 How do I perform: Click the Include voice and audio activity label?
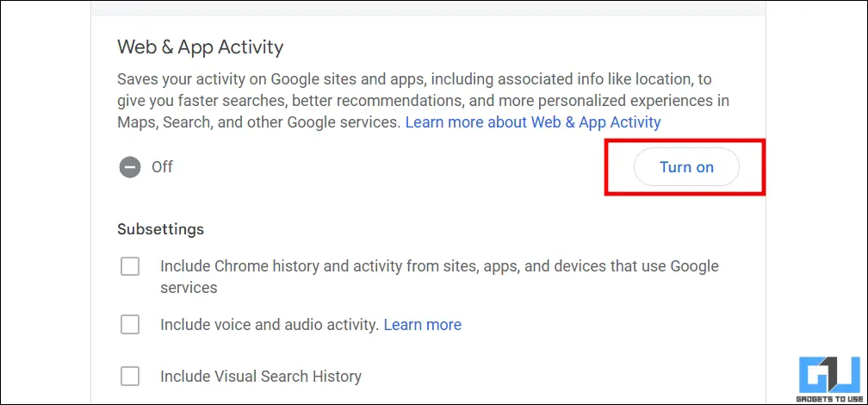270,325
